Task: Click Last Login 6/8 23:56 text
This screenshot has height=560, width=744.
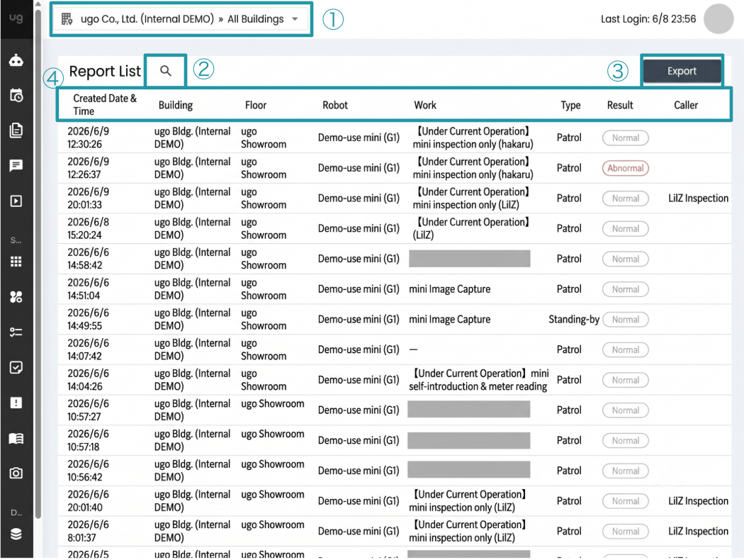Action: (x=648, y=19)
